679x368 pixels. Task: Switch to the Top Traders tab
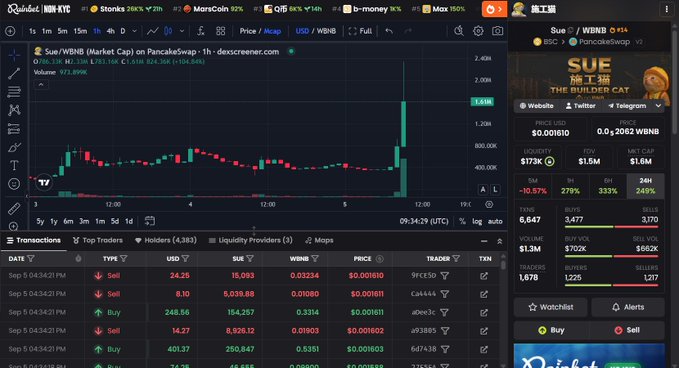pos(98,240)
